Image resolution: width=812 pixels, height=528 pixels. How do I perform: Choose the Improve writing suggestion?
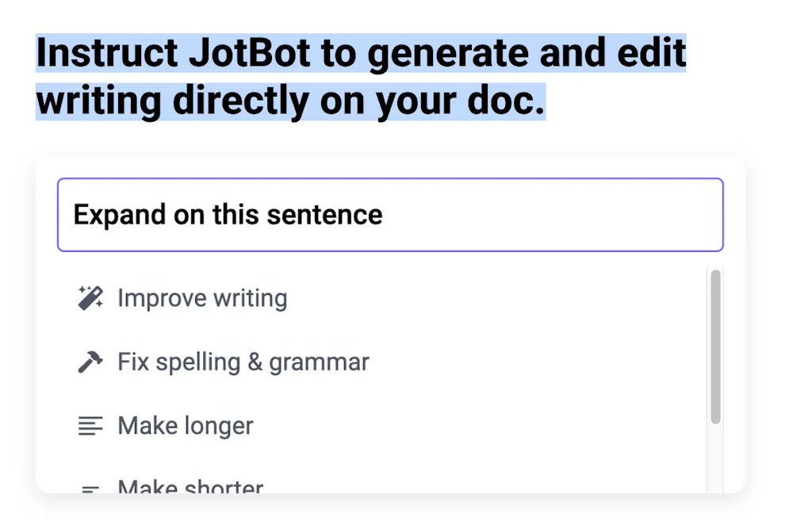[201, 297]
